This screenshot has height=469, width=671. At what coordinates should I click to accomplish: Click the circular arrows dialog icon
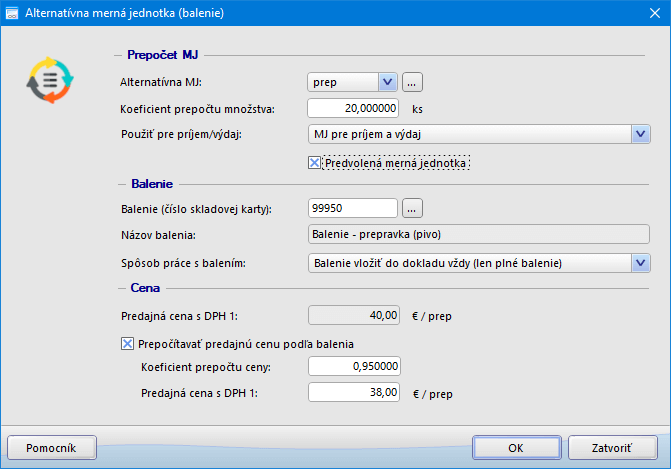(49, 81)
